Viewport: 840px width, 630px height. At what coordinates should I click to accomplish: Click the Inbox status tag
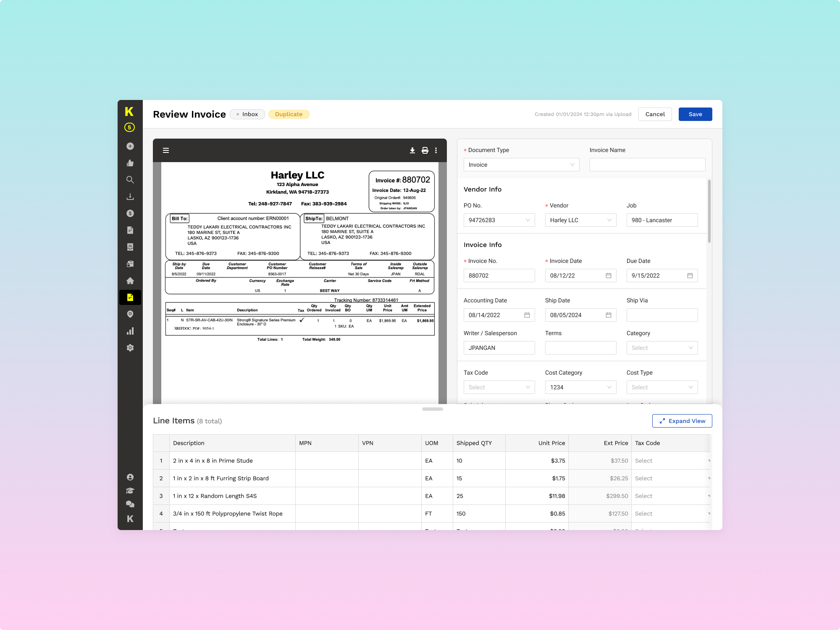[247, 114]
